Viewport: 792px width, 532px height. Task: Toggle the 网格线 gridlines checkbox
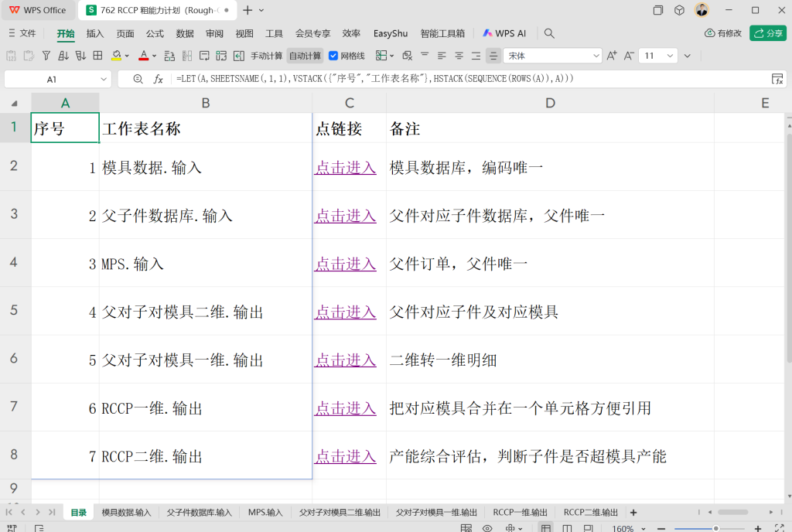(333, 56)
